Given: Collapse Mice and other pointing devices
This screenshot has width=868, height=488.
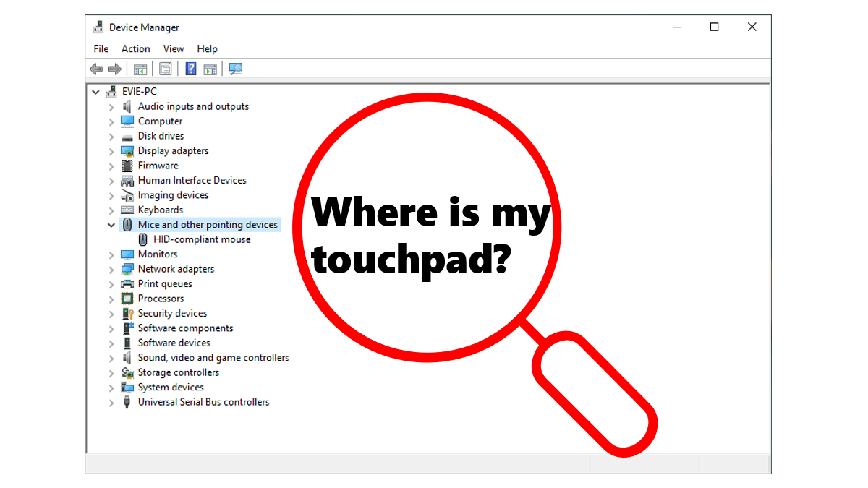Looking at the screenshot, I should pyautogui.click(x=111, y=225).
